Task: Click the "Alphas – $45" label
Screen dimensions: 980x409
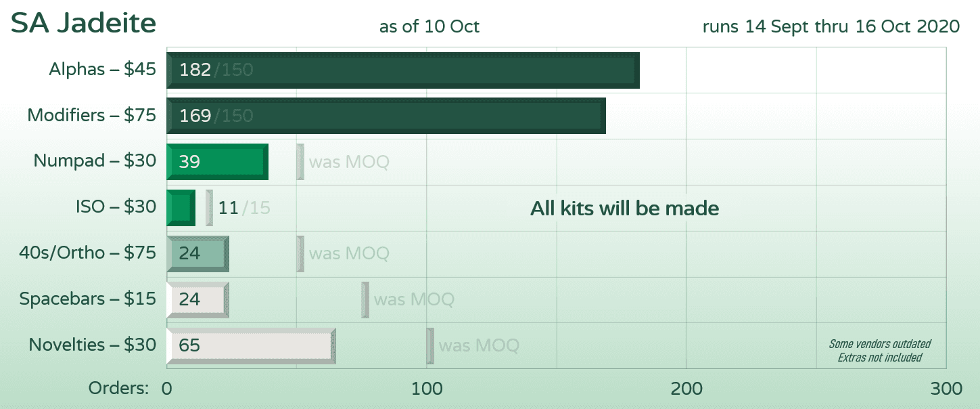Action: (x=102, y=69)
